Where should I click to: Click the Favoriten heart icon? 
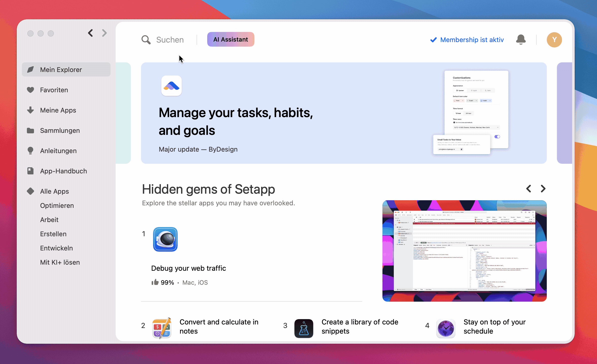[30, 90]
